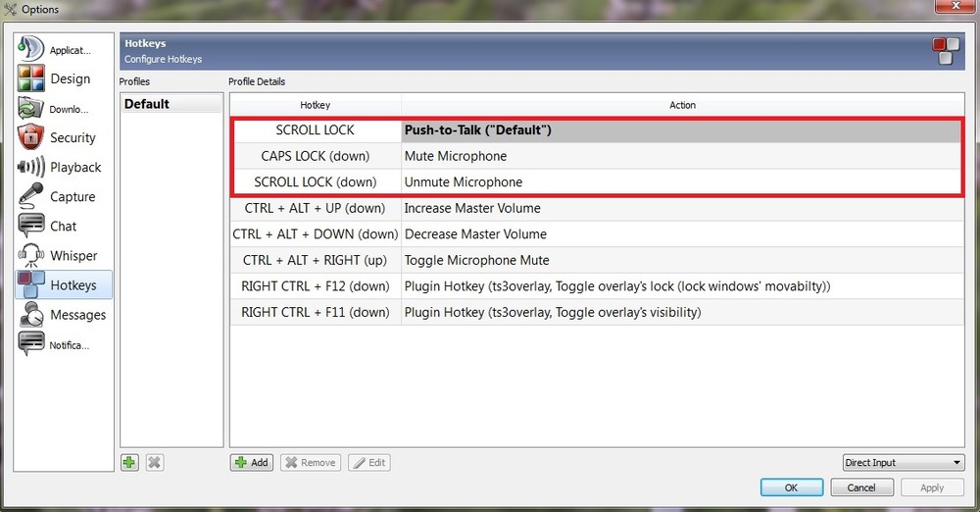
Task: Select the Playback label in sidebar
Action: (75, 167)
